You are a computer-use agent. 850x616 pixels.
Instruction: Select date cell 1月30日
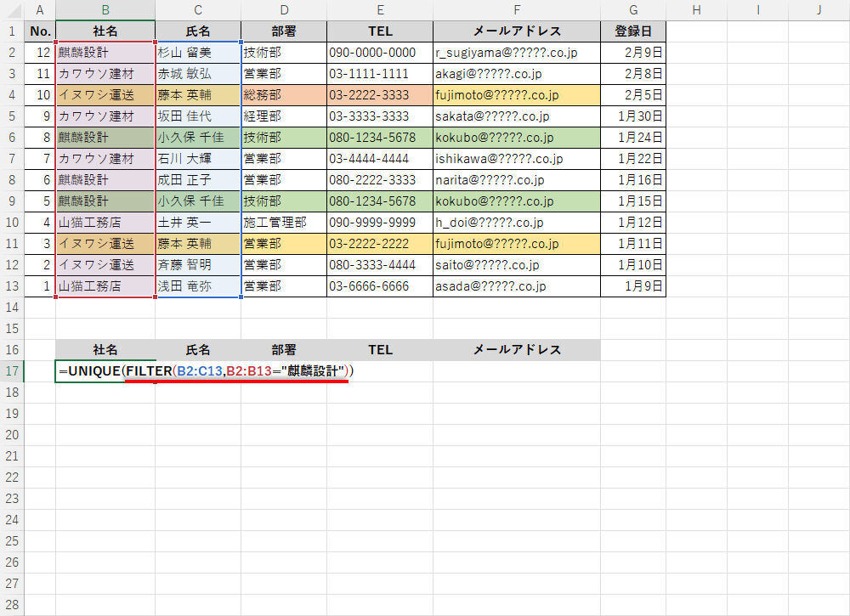coord(633,116)
